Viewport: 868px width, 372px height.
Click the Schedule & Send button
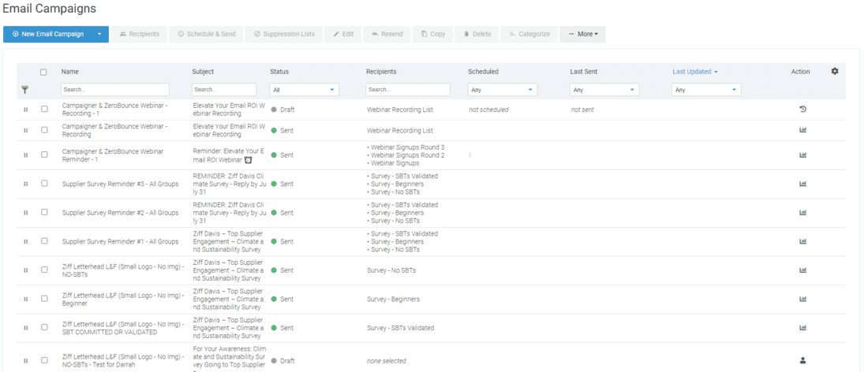(x=206, y=34)
